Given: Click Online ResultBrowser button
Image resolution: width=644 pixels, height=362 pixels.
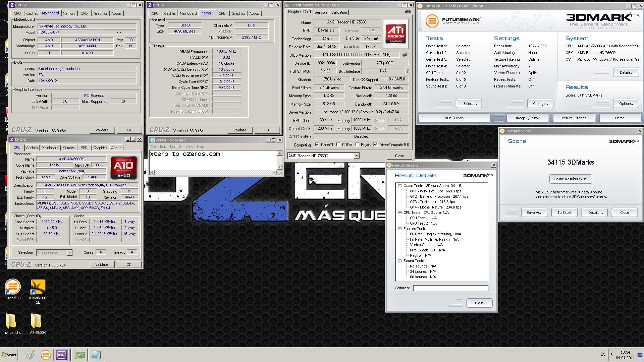Looking at the screenshot, I should coord(571,179).
